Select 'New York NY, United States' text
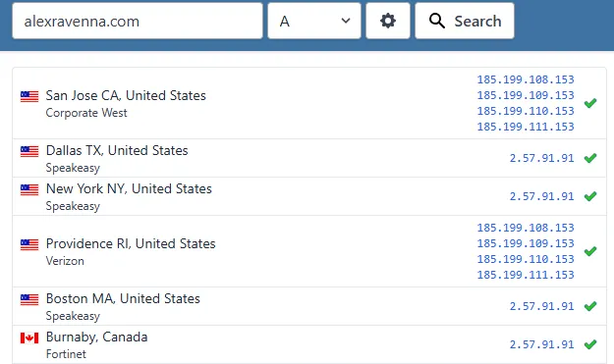 [129, 188]
